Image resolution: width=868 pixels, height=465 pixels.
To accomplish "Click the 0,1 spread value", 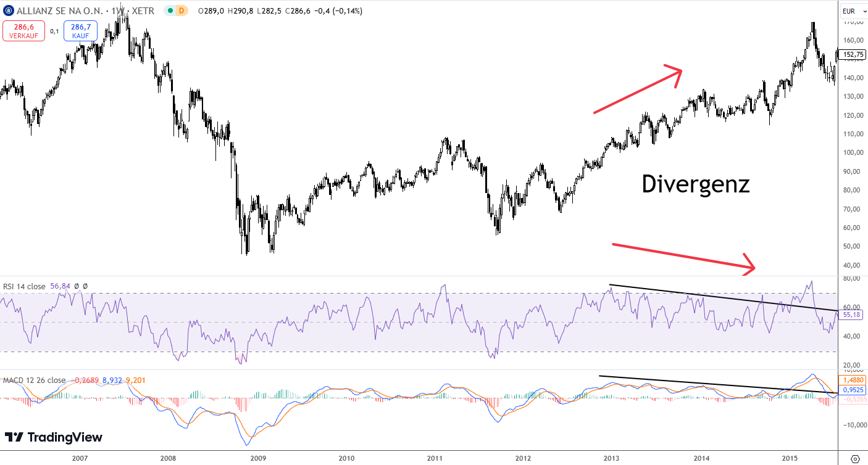I will pyautogui.click(x=54, y=31).
